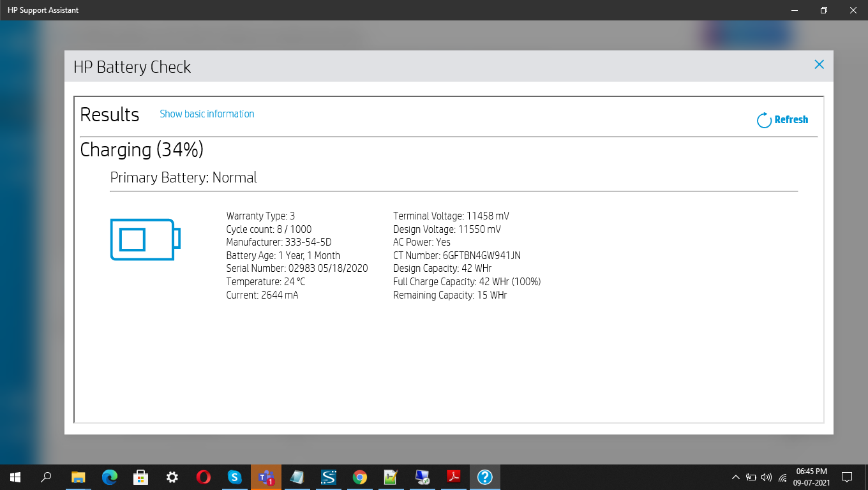The height and width of the screenshot is (490, 868).
Task: Click the Refresh button in Battery Check
Action: [782, 120]
